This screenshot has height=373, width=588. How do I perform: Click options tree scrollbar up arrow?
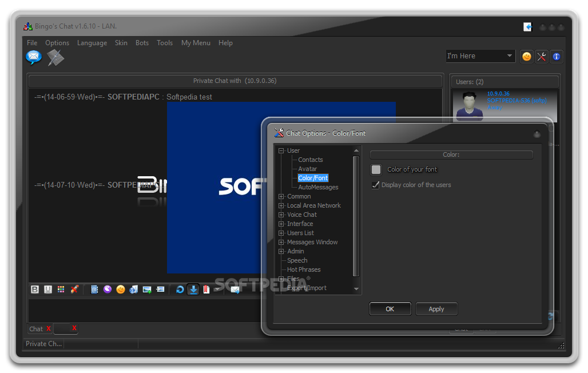(356, 150)
